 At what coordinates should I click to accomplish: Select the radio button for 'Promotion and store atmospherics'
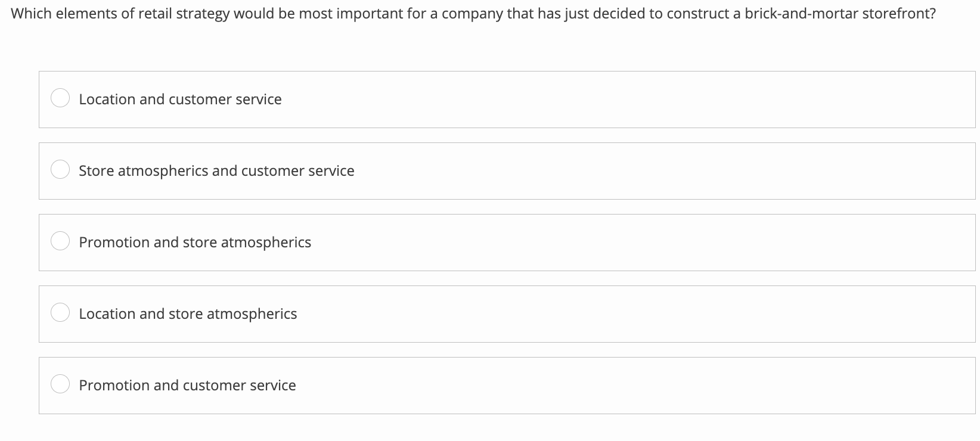60,241
